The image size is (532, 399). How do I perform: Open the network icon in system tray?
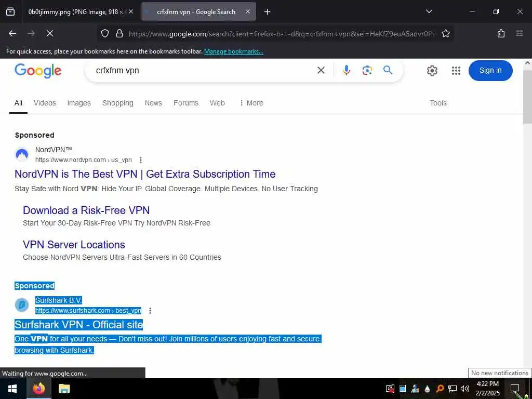(453, 389)
